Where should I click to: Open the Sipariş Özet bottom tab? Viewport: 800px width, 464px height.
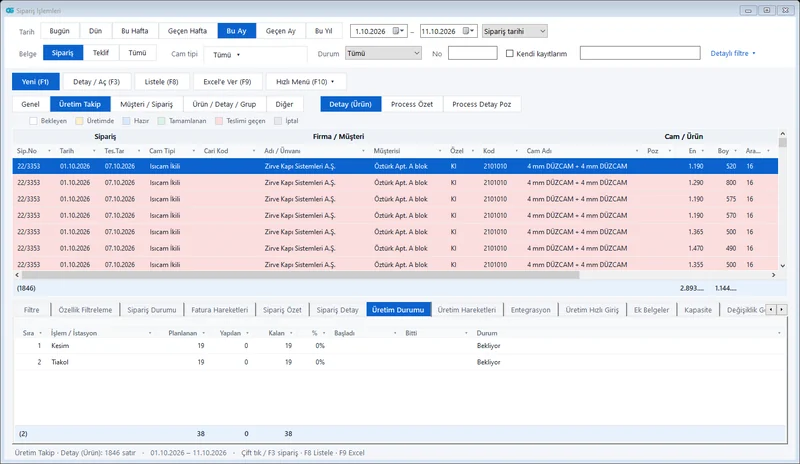(x=282, y=310)
